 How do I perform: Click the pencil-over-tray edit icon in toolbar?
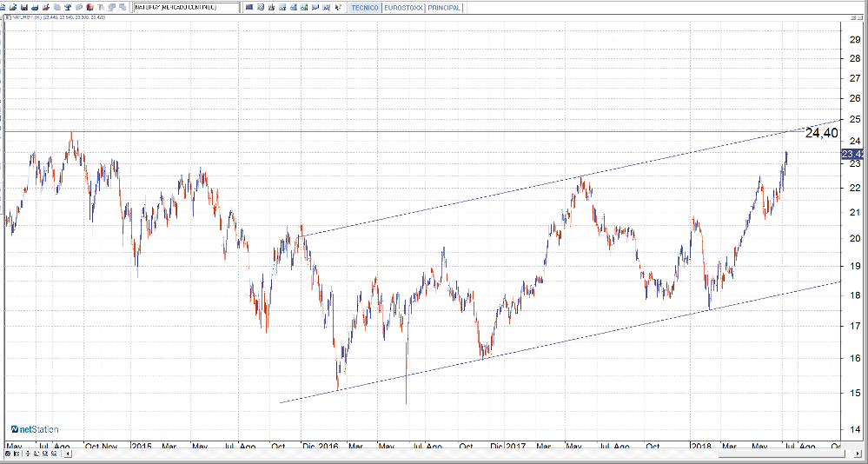(x=45, y=7)
